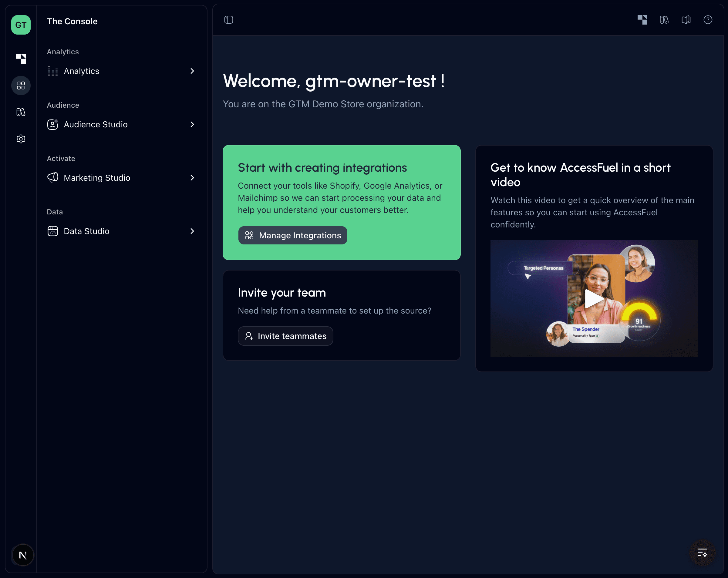Expand the Data Studio chevron
Viewport: 728px width, 578px height.
pos(193,231)
